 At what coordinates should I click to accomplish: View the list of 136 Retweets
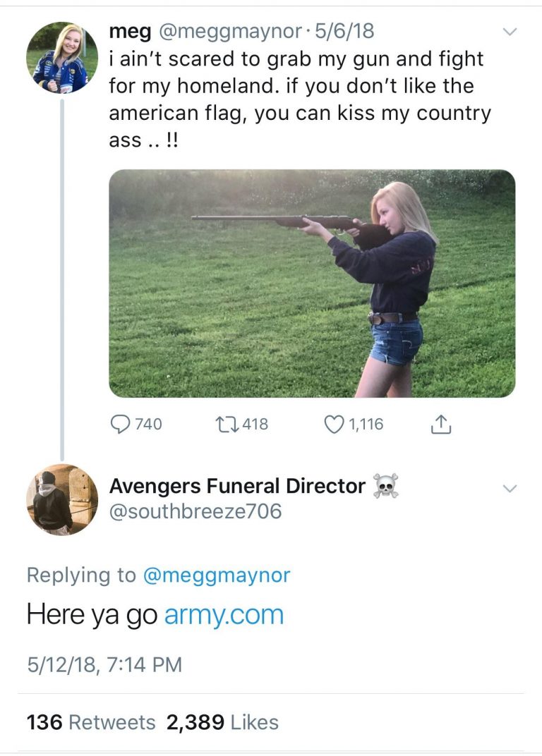click(x=91, y=722)
